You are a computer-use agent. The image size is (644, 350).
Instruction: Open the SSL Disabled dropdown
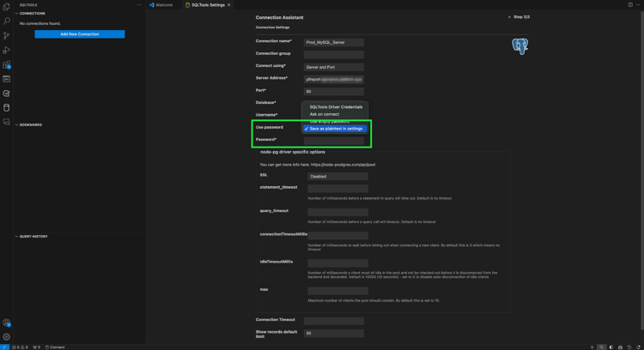[337, 177]
